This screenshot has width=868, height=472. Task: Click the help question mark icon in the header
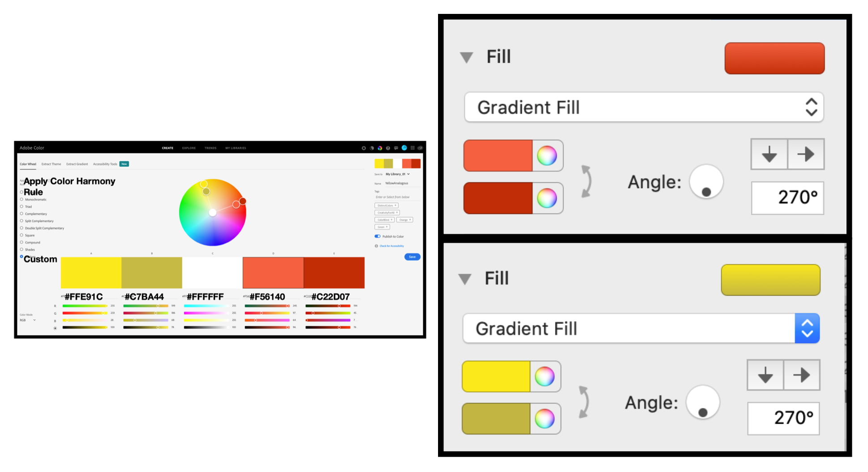click(388, 148)
